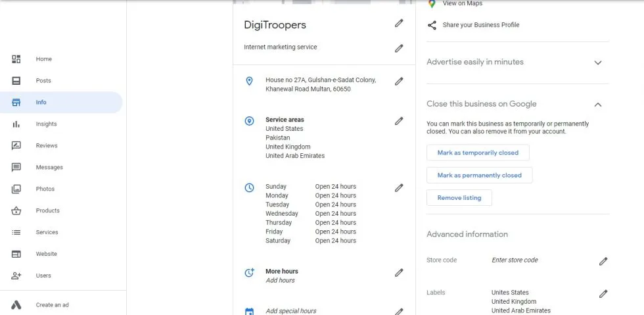Click pencil icon next to Internet marketing service
This screenshot has height=315, width=644.
click(x=399, y=48)
